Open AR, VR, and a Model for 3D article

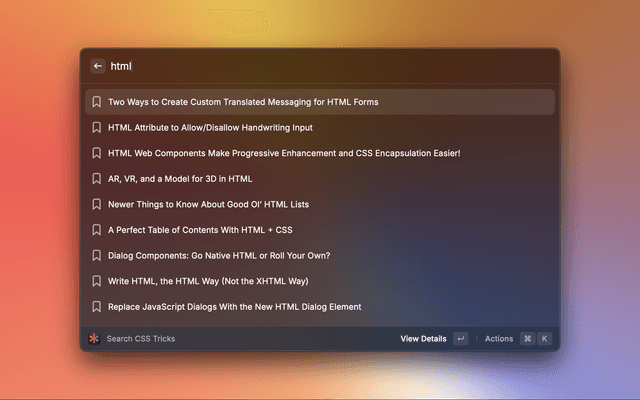pos(180,179)
